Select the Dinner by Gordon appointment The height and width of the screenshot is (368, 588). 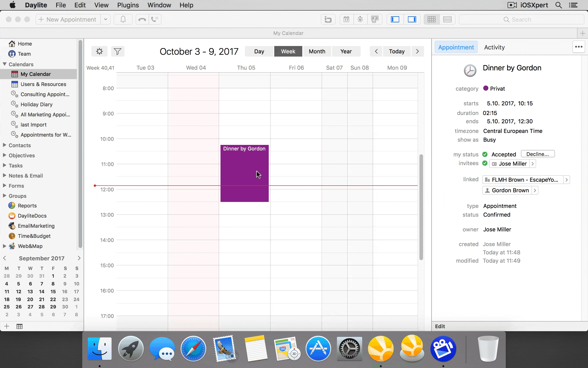click(x=244, y=173)
